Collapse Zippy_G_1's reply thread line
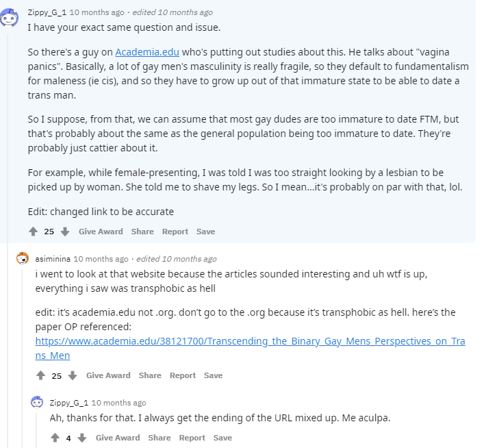497x448 pixels. point(36,430)
